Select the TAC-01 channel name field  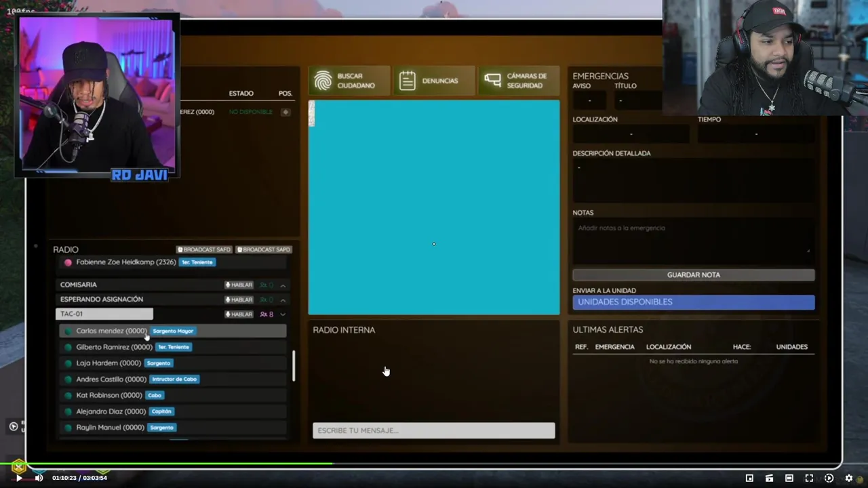pyautogui.click(x=104, y=314)
